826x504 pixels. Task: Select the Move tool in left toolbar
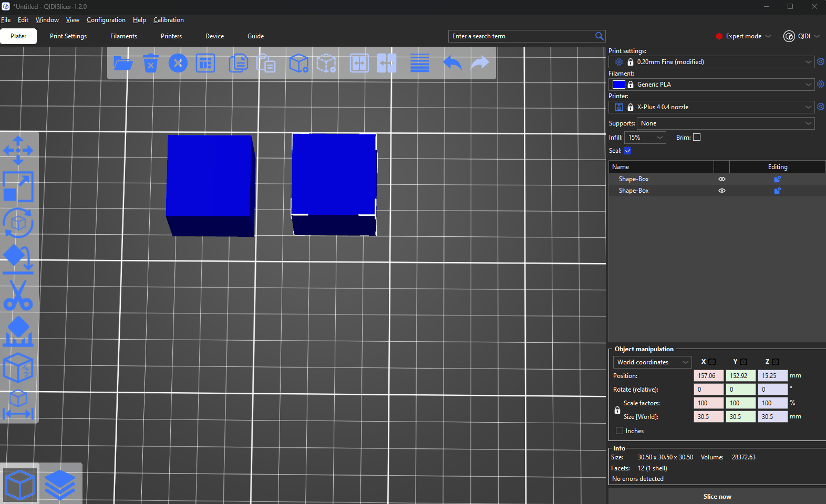(18, 151)
